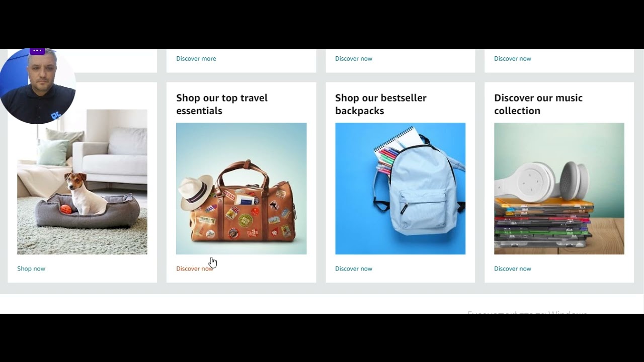The image size is (644, 362).
Task: Follow the 'Shop now' link under dog bed
Action: pyautogui.click(x=31, y=269)
